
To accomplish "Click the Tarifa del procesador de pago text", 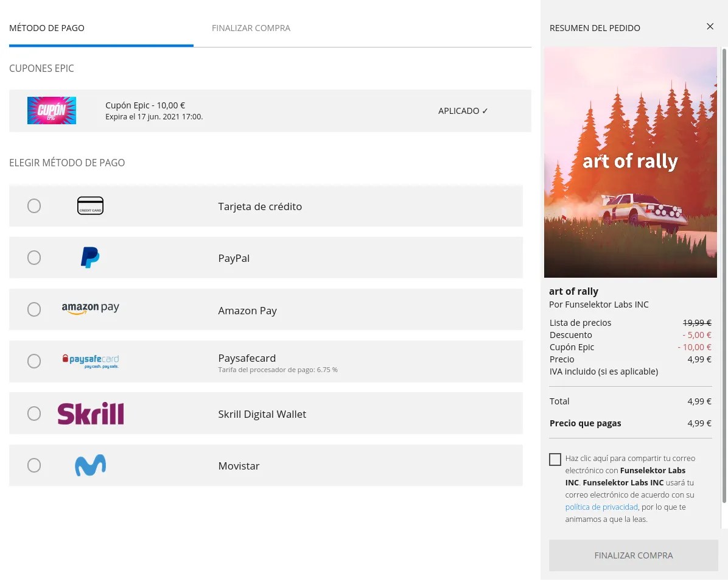I will [278, 370].
